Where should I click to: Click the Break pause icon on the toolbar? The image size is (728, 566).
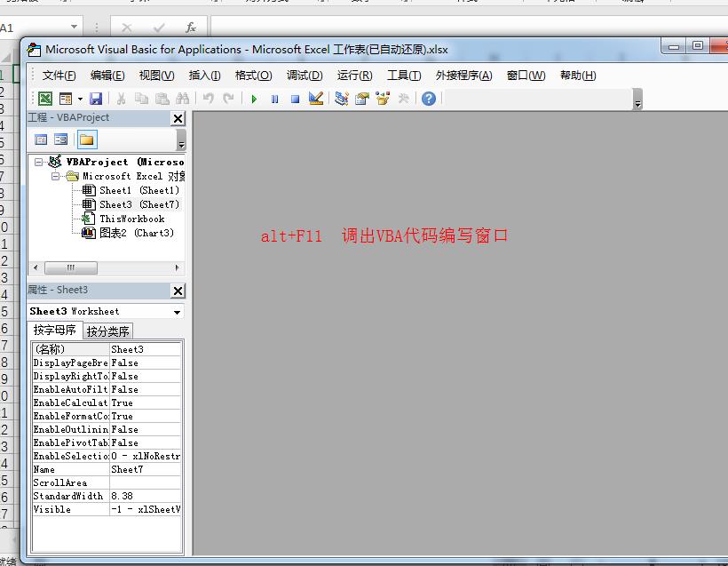pyautogui.click(x=276, y=99)
